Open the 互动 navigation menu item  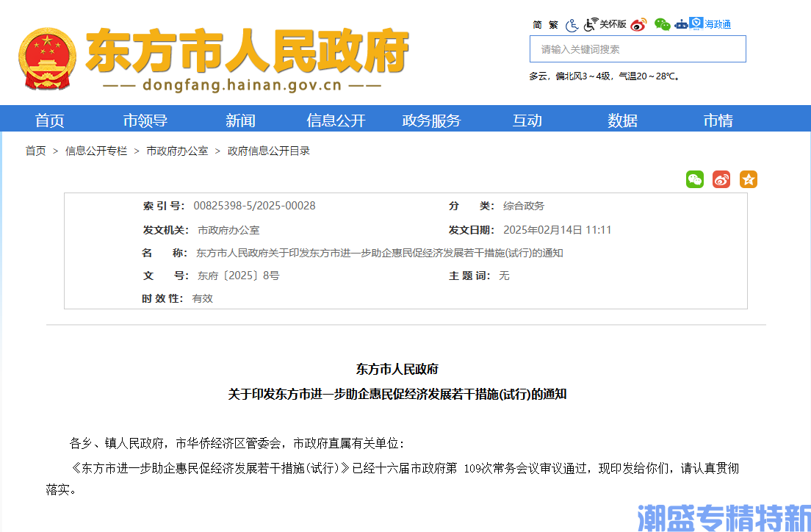(x=527, y=121)
